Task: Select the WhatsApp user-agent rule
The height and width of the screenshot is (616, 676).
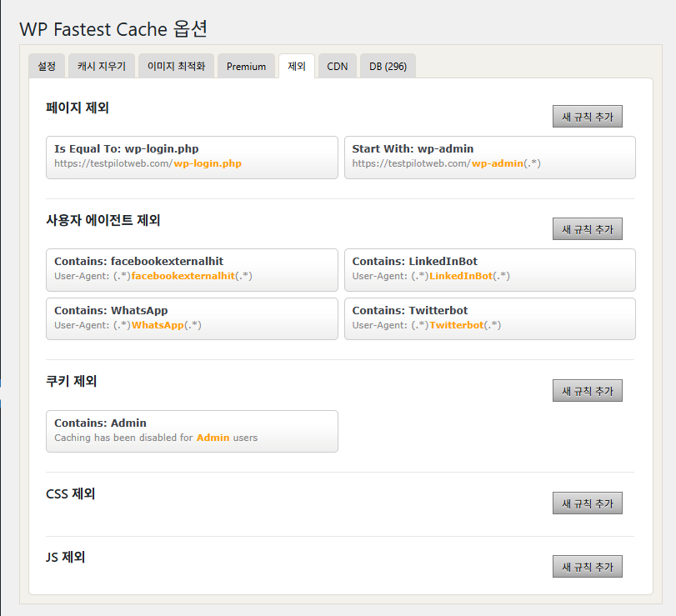Action: (192, 318)
